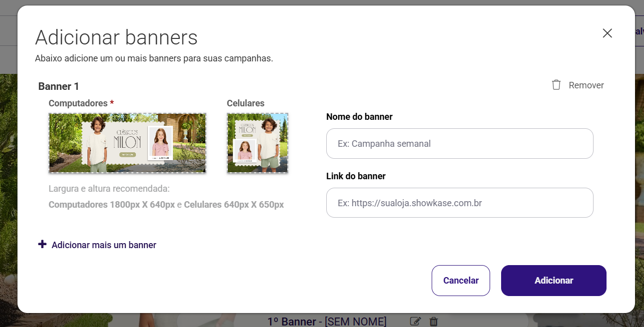The height and width of the screenshot is (327, 644).
Task: Click the trash icon beside Remover
Action: 556,85
